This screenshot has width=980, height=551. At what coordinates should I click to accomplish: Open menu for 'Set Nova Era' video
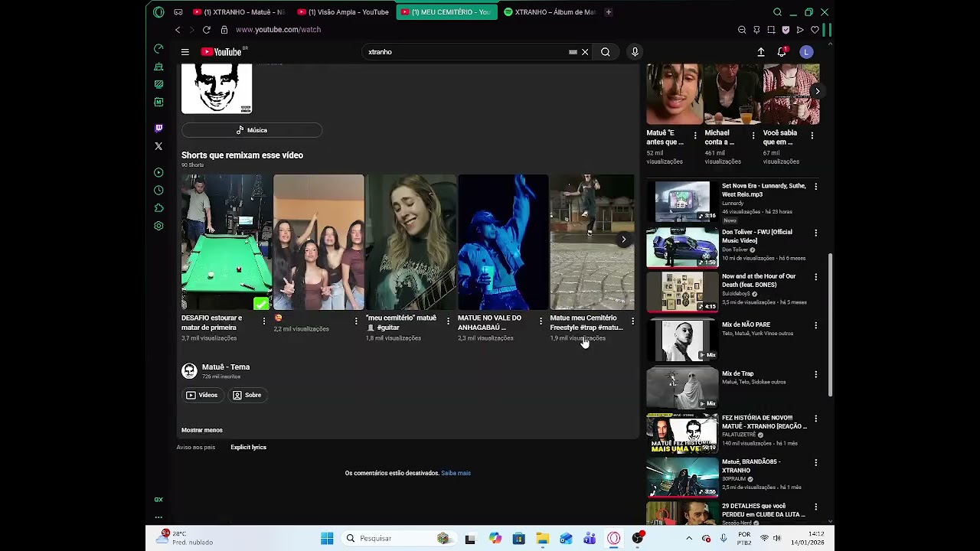click(x=815, y=187)
